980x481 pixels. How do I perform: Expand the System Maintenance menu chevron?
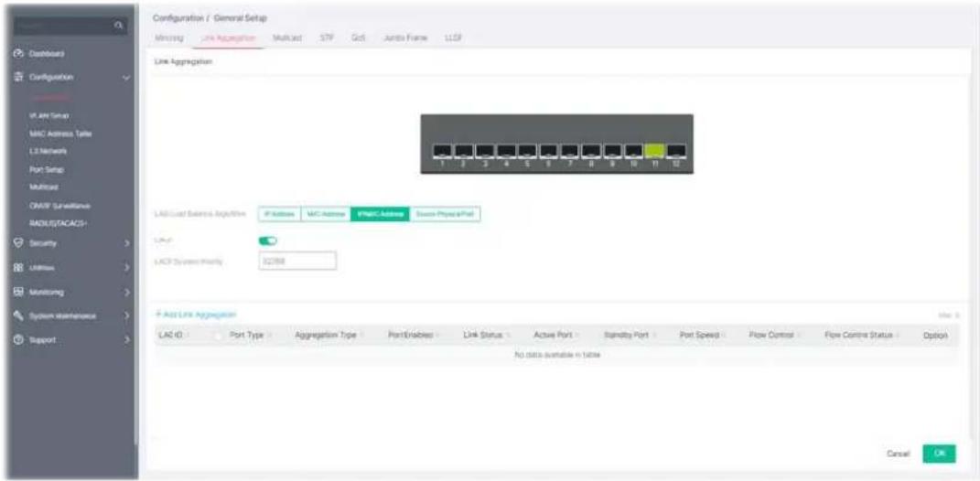(127, 315)
